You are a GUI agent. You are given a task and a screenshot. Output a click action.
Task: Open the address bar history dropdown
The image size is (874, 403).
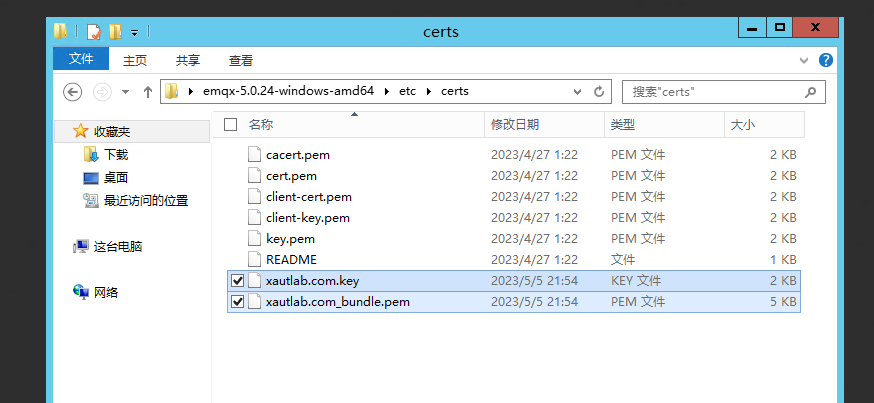pyautogui.click(x=577, y=92)
